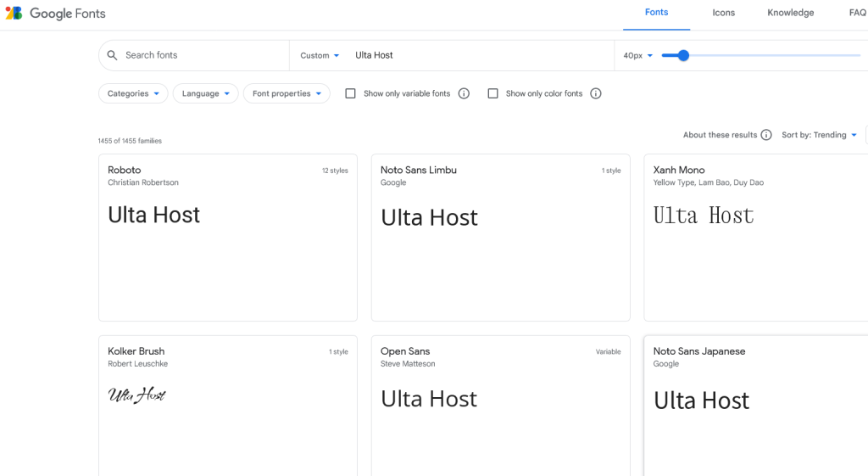Click the Robert Leuschke author name

[x=137, y=364]
